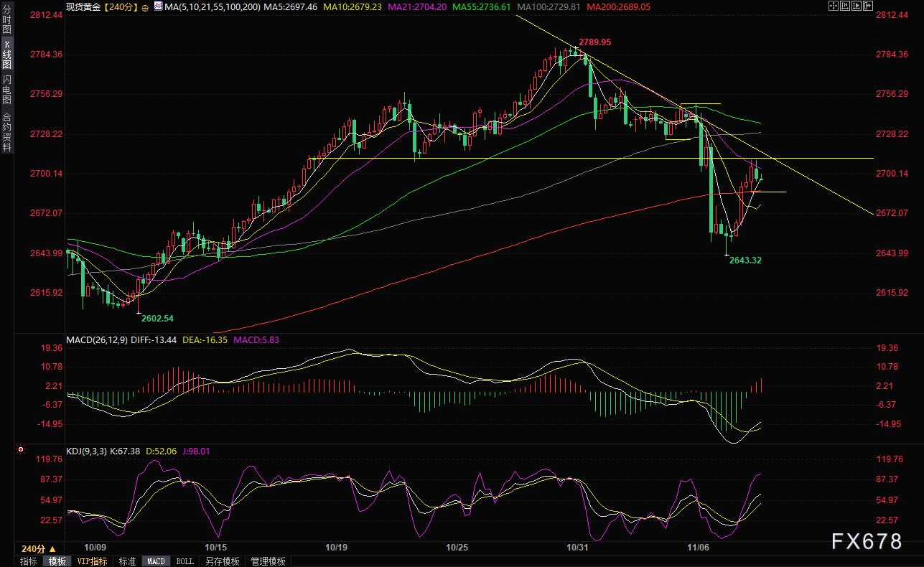Toggle the MACD template button
Image resolution: width=924 pixels, height=567 pixels.
point(156,561)
